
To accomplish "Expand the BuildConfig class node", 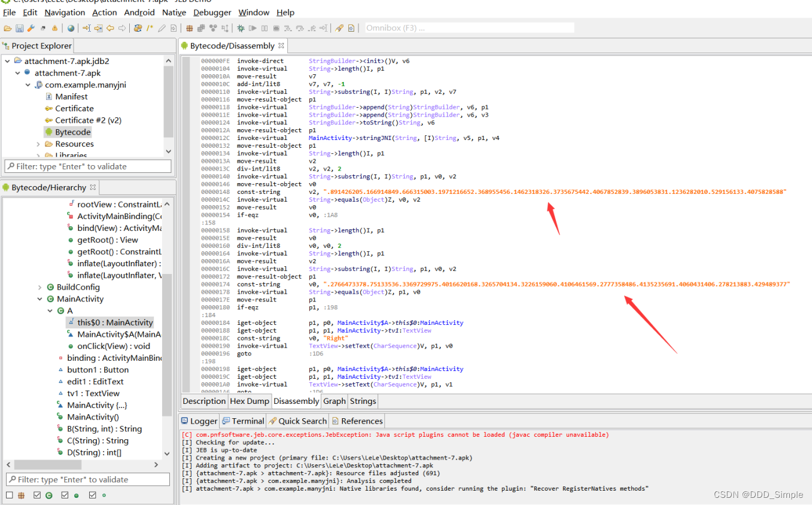I will (39, 287).
